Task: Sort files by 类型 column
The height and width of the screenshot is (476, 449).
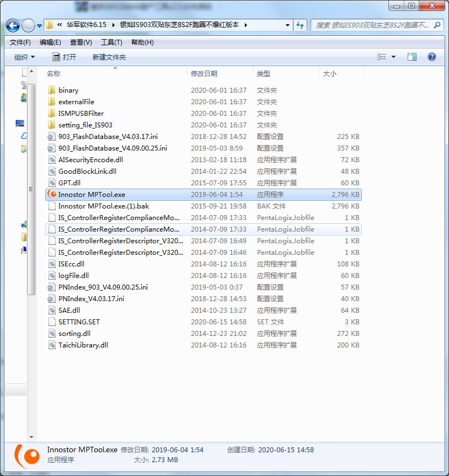Action: click(x=264, y=73)
